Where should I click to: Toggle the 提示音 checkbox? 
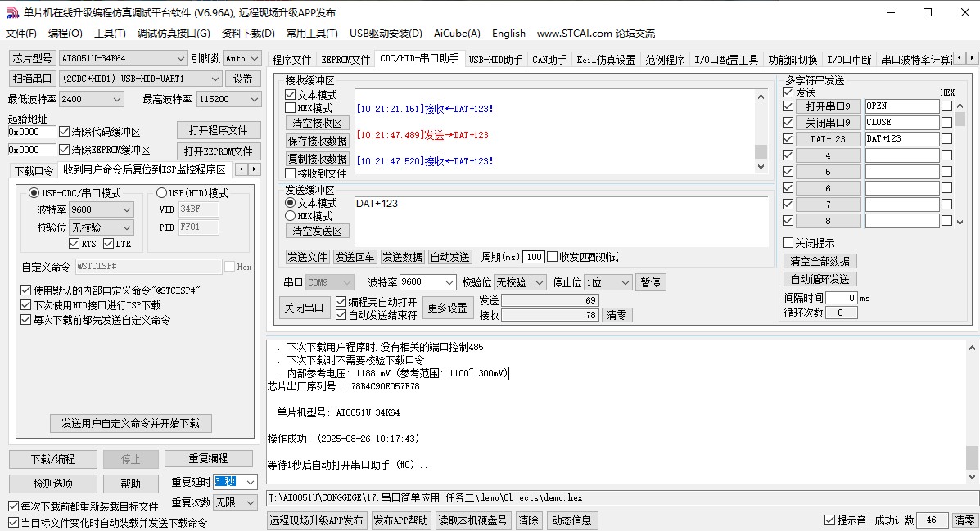pos(830,521)
